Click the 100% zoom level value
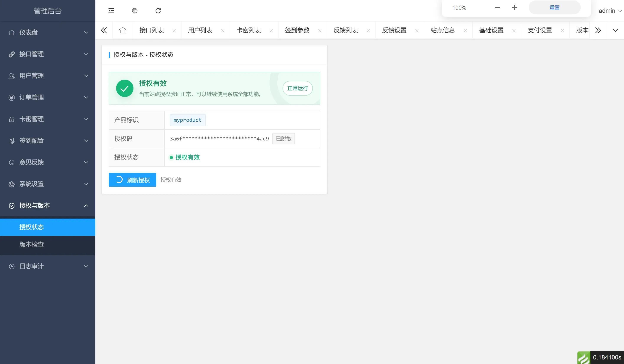Image resolution: width=624 pixels, height=364 pixels. point(459,7)
